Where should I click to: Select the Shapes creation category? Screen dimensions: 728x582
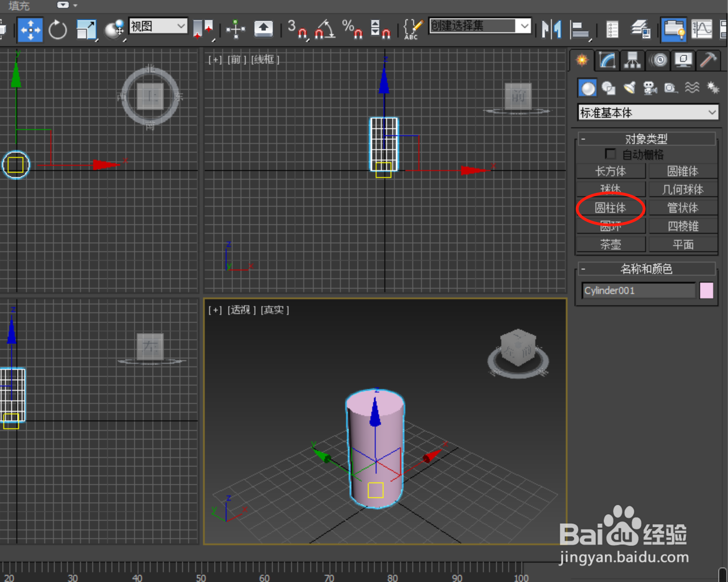pos(608,88)
